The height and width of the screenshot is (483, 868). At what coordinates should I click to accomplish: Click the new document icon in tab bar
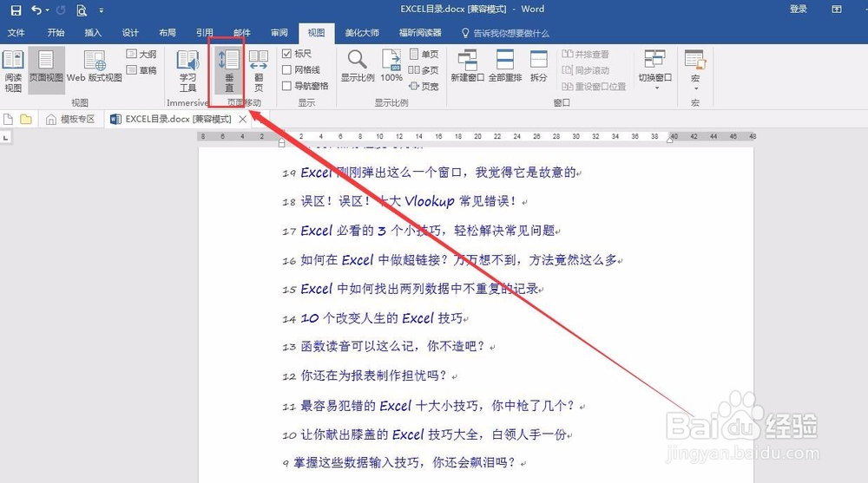pos(9,119)
